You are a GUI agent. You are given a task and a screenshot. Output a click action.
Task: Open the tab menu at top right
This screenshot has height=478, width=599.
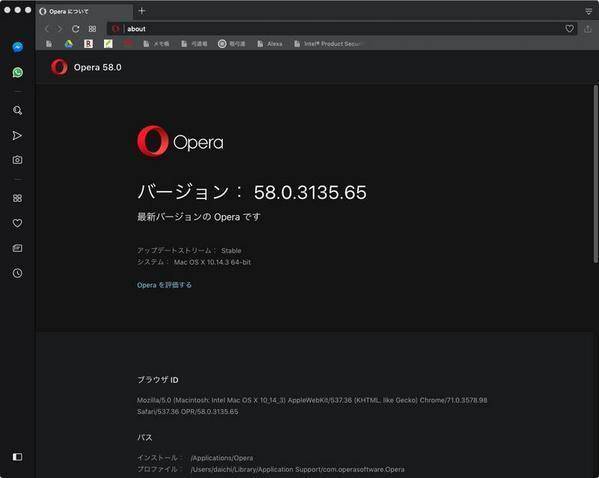(x=589, y=11)
